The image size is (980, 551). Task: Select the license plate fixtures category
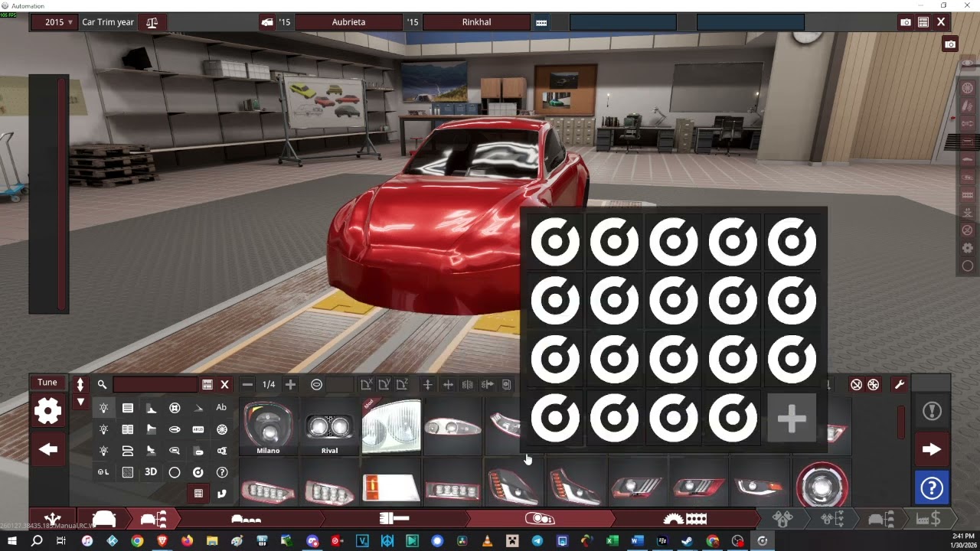(x=198, y=429)
